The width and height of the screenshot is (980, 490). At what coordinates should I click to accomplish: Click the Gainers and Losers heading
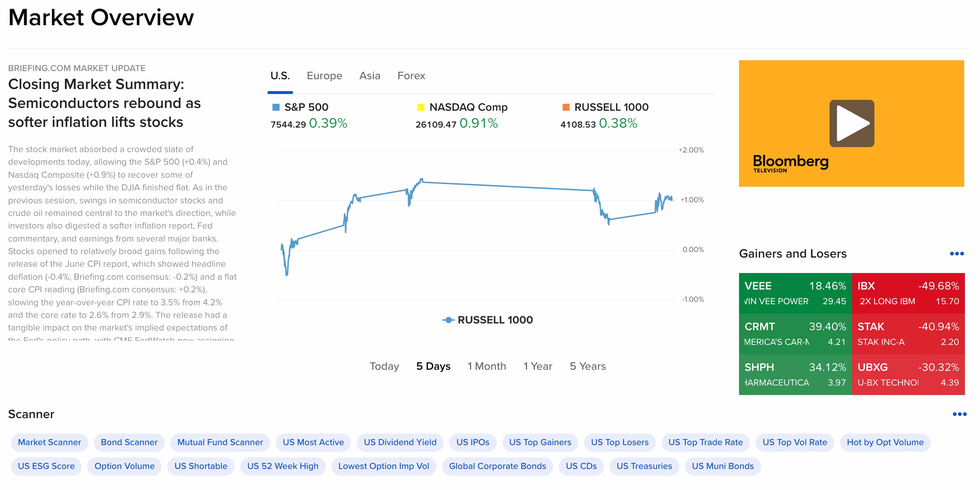792,253
